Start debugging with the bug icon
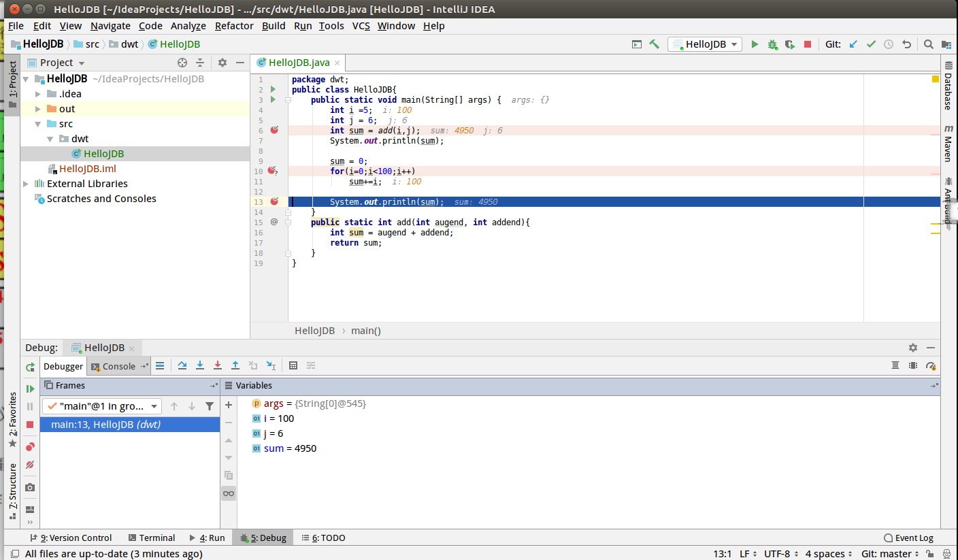This screenshot has height=560, width=958. (x=772, y=44)
